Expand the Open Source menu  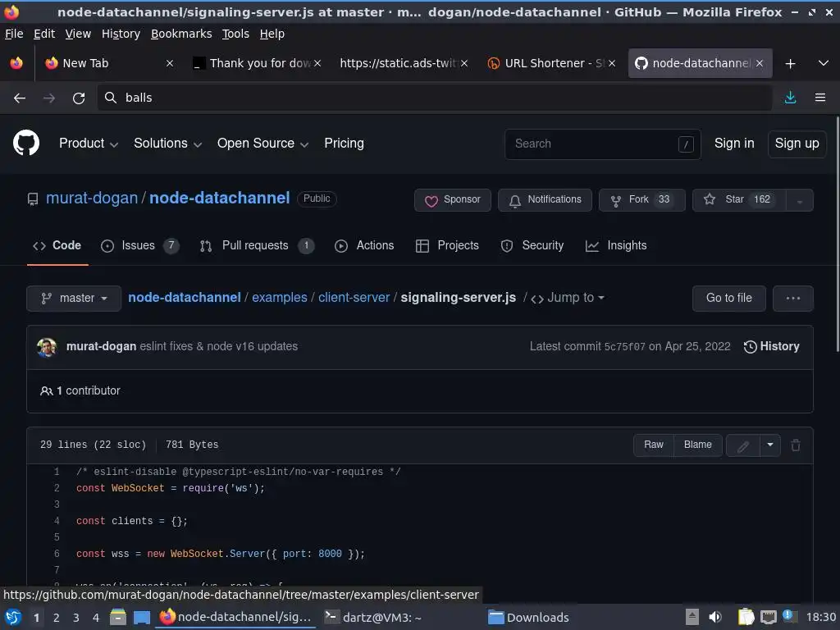[x=262, y=144]
